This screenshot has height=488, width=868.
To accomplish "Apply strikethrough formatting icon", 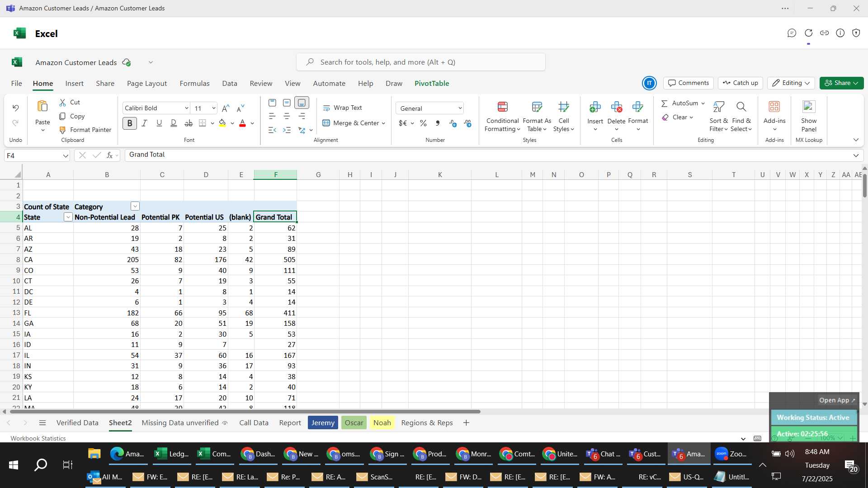I will pos(189,123).
